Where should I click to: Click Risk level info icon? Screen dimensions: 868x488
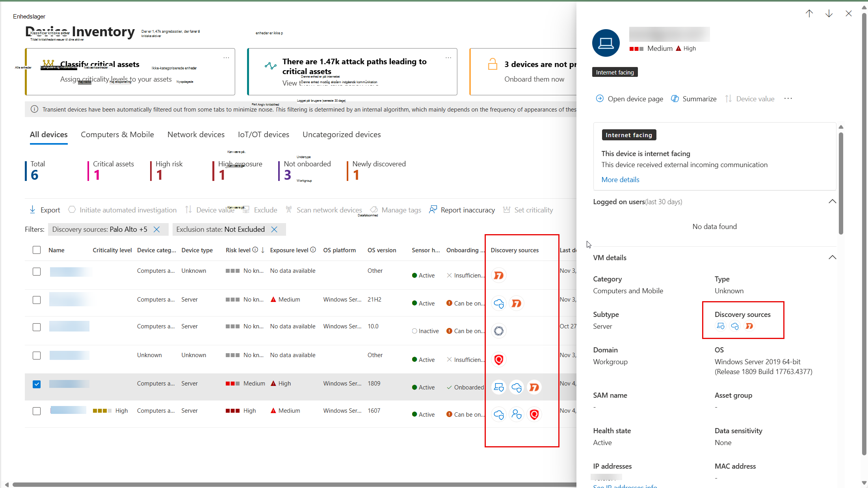point(255,250)
